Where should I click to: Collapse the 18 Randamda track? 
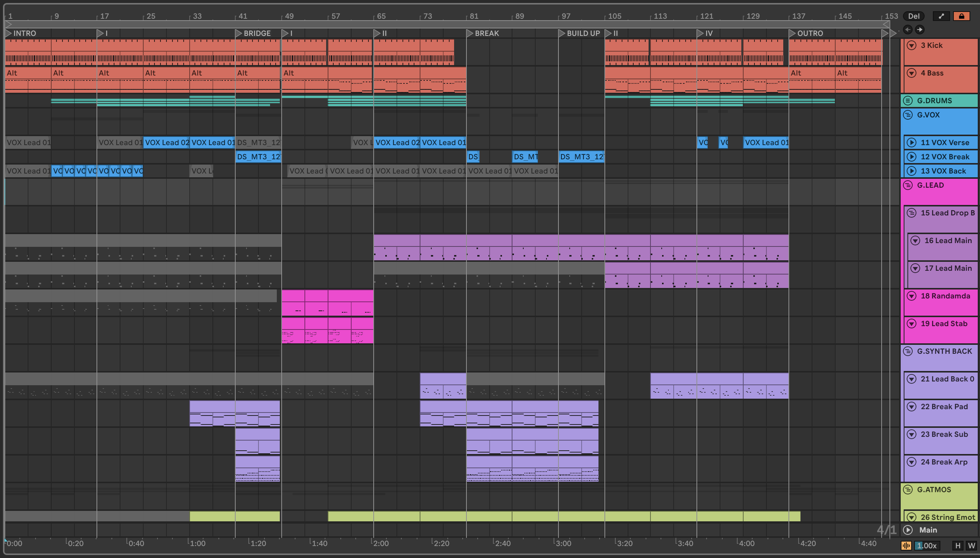(x=912, y=296)
